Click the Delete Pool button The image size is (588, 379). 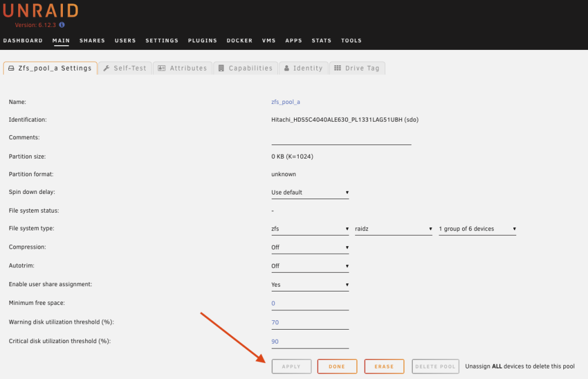[435, 367]
